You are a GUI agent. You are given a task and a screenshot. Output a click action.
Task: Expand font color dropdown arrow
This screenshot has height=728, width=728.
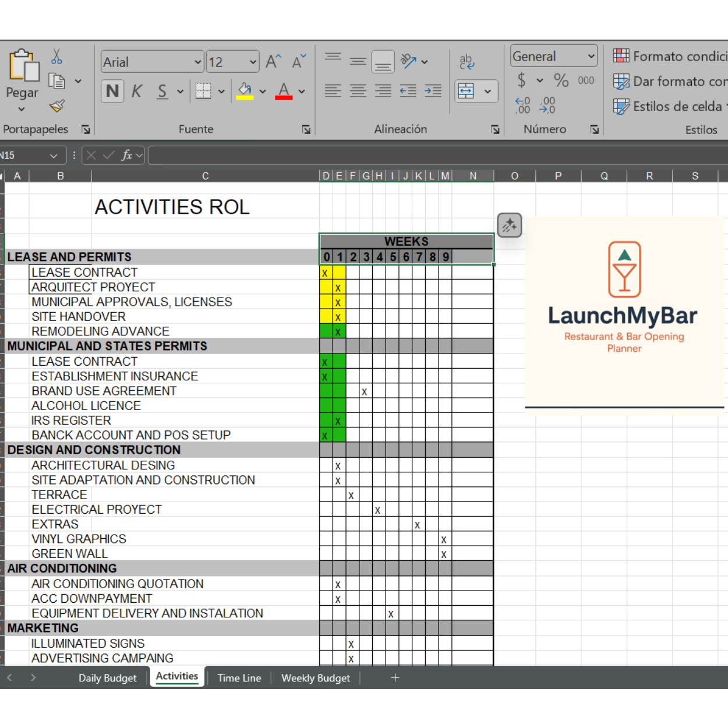coord(302,91)
